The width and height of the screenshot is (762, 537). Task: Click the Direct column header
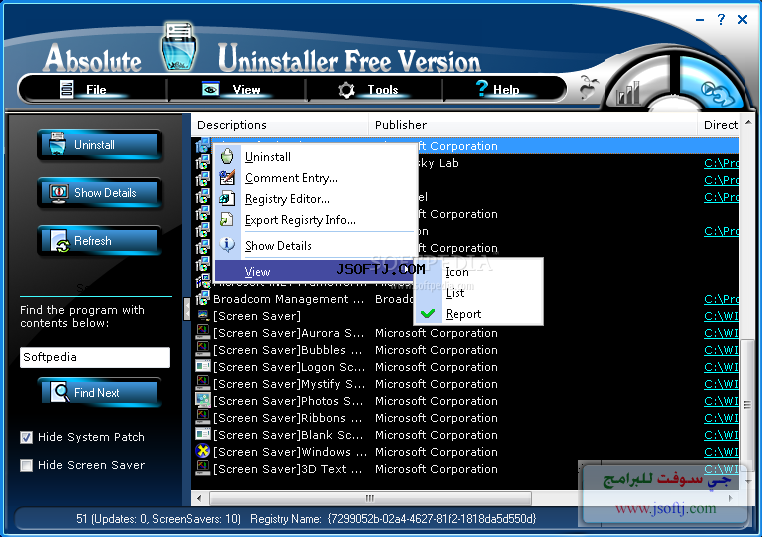719,125
